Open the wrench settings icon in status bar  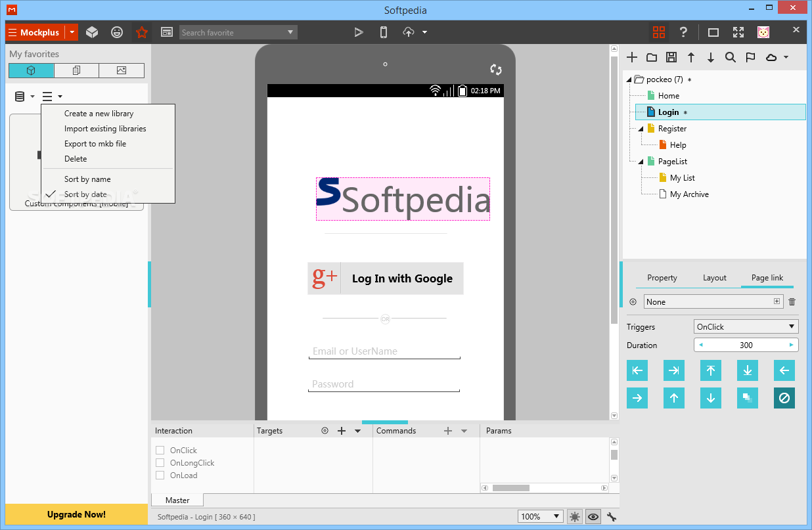coord(612,517)
